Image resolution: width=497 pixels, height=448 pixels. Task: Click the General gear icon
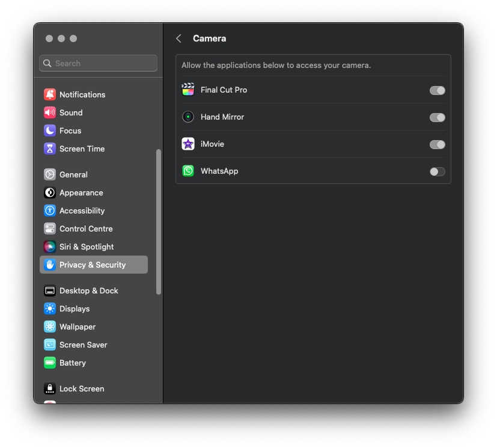coord(50,174)
